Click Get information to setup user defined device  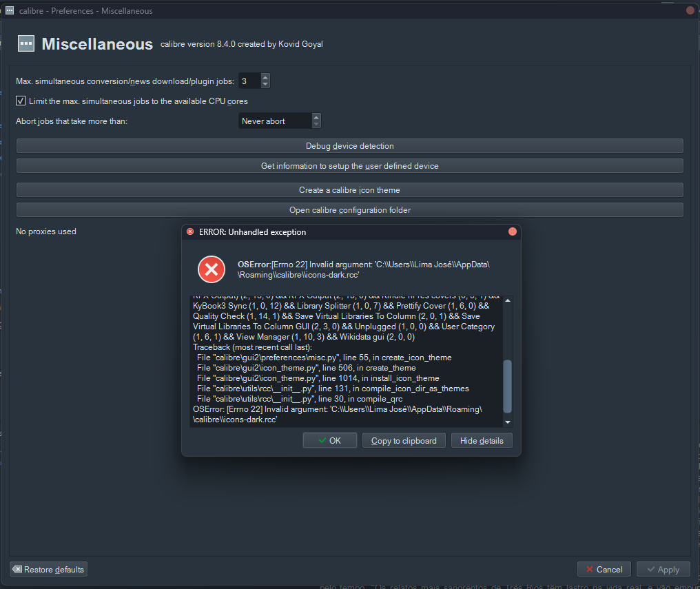coord(349,166)
